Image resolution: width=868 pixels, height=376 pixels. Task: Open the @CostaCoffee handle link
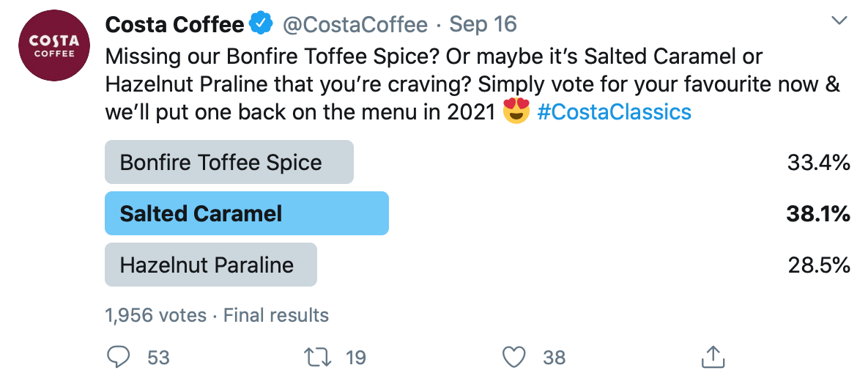(x=355, y=25)
